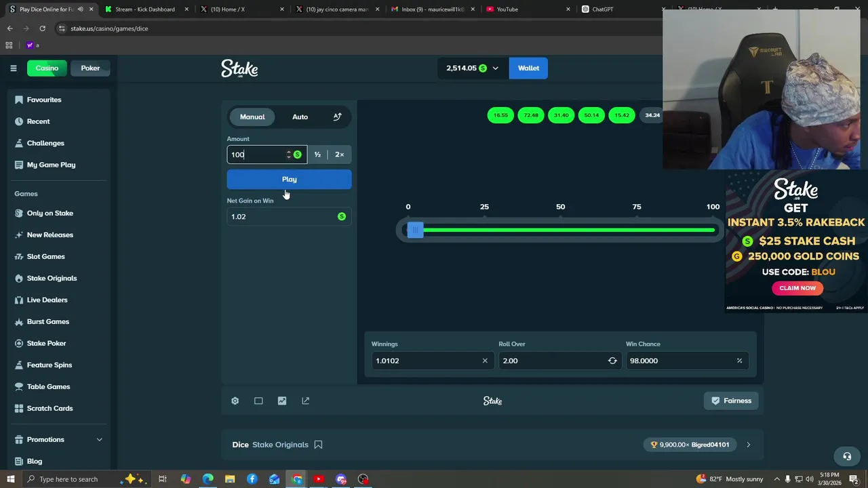Click the blue dice slider handle
The image size is (868, 488).
tap(415, 230)
